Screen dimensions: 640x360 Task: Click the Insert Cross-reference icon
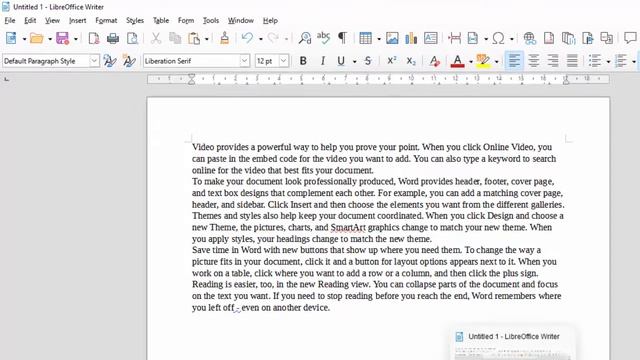click(607, 38)
